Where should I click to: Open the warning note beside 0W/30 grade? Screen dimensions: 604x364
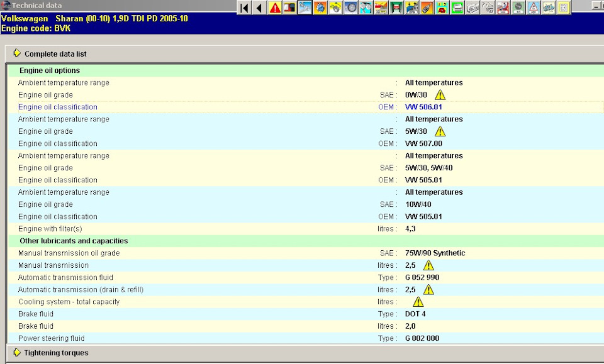[x=440, y=95]
